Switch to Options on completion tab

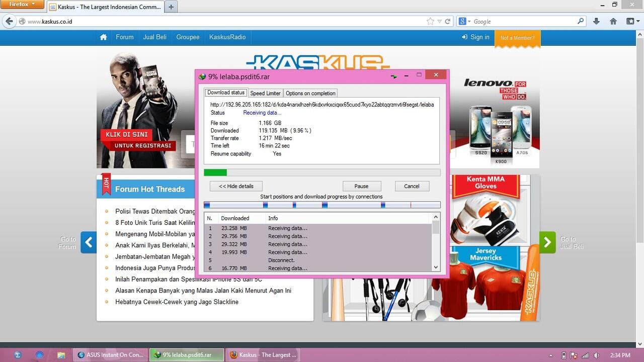[310, 93]
